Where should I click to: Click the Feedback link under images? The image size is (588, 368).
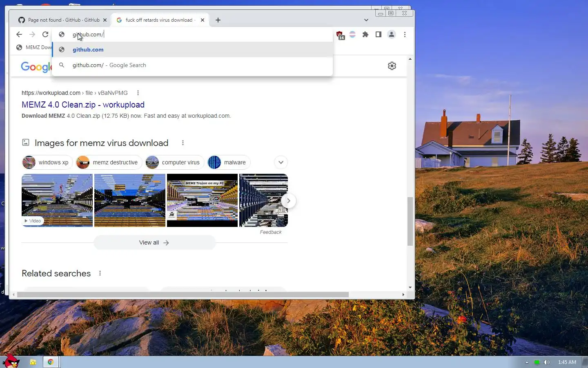click(x=271, y=232)
